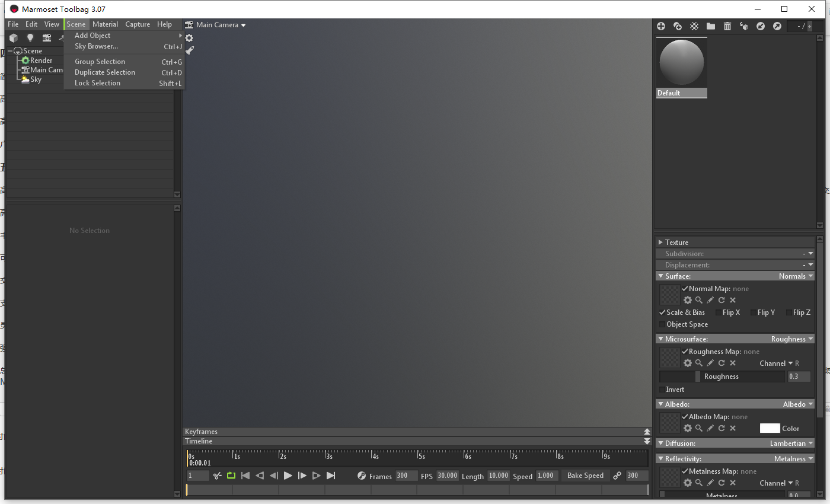Jump to the first frame of the timeline
This screenshot has height=504, width=830.
click(x=245, y=476)
